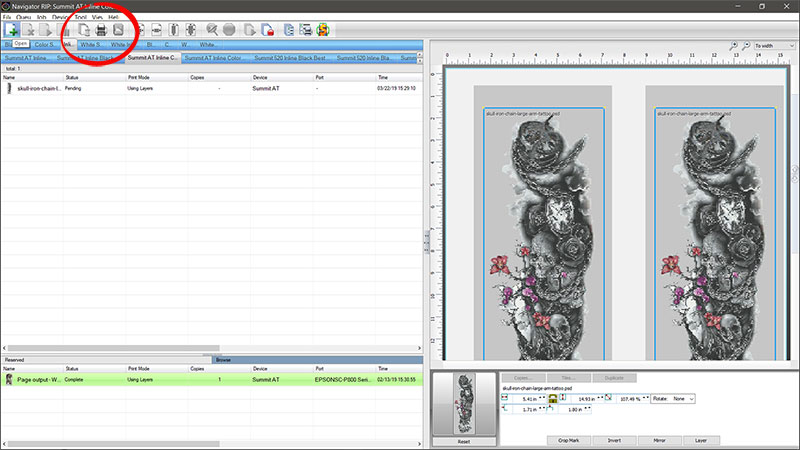Open the To width zoom dropdown
Screen dimensions: 800x450
click(774, 46)
